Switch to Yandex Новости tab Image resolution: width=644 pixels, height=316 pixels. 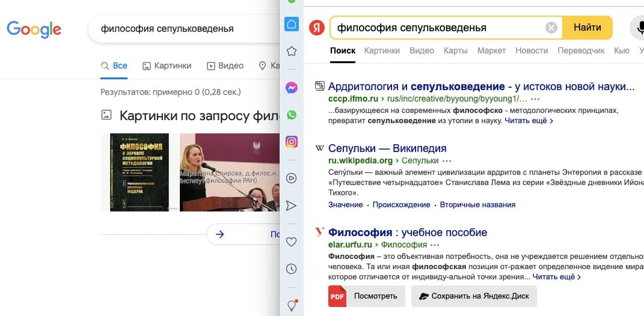coord(532,50)
